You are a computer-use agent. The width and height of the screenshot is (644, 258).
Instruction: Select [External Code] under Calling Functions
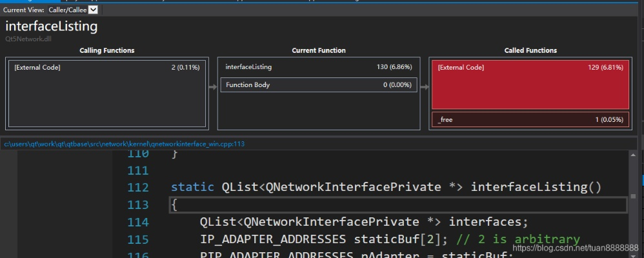pyautogui.click(x=37, y=67)
